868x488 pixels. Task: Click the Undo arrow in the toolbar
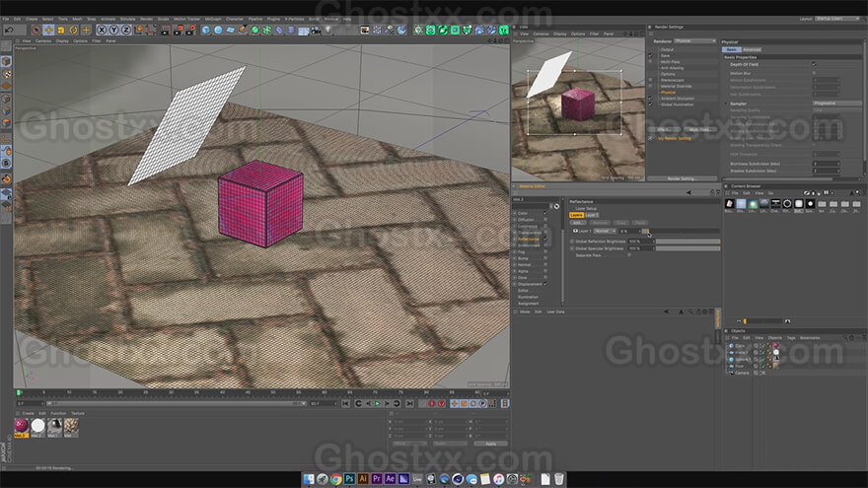10,30
